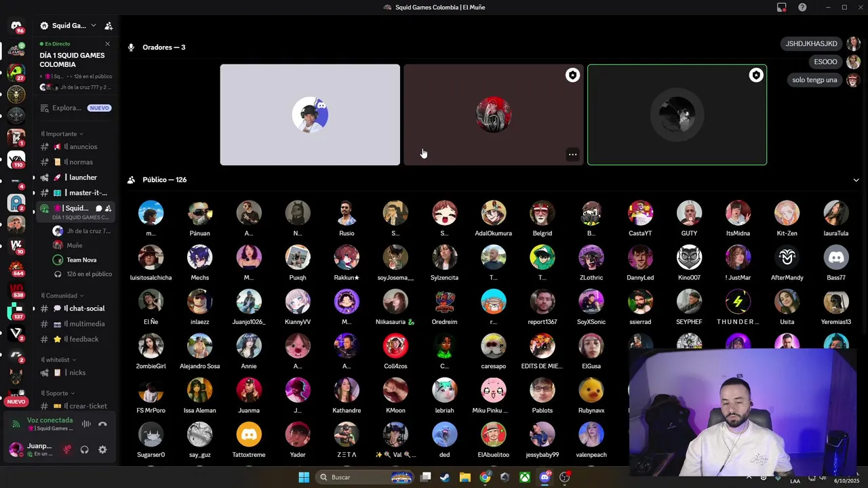Open Discord direct messages home icon

point(16,26)
